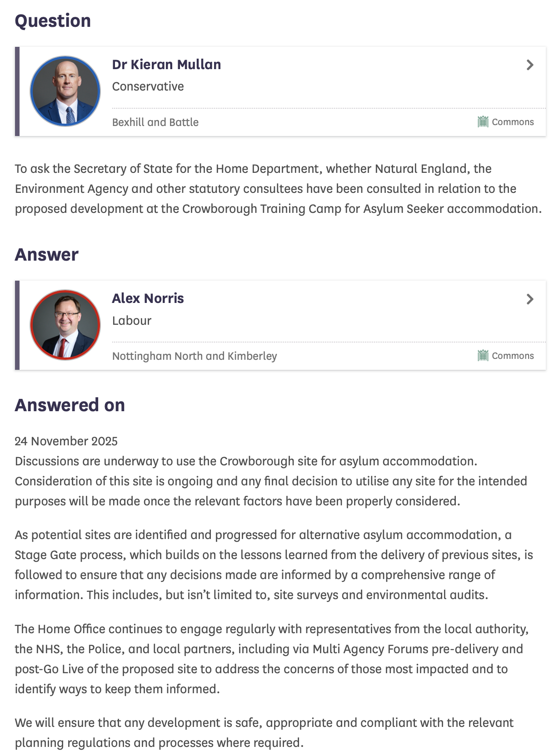This screenshot has height=756, width=559.
Task: Click the Labour party label
Action: pyautogui.click(x=131, y=321)
